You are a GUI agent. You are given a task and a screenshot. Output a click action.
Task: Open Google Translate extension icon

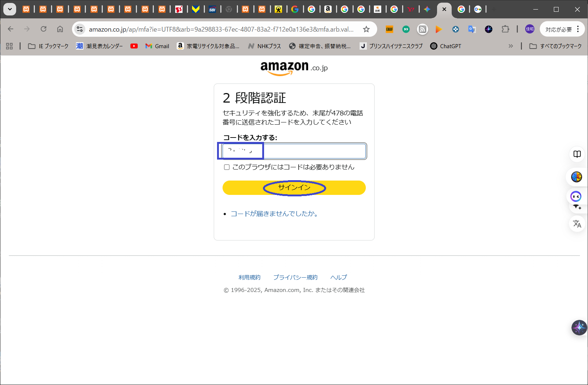pyautogui.click(x=472, y=29)
